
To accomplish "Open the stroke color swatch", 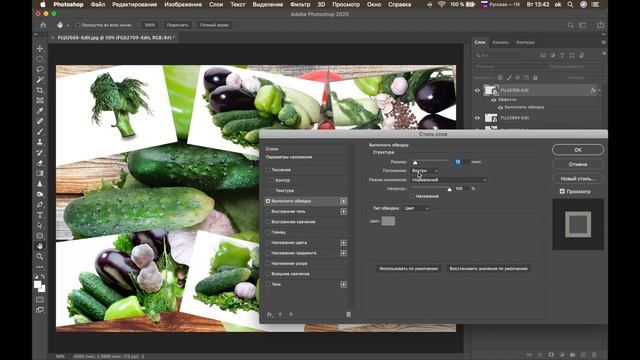I will [x=388, y=221].
